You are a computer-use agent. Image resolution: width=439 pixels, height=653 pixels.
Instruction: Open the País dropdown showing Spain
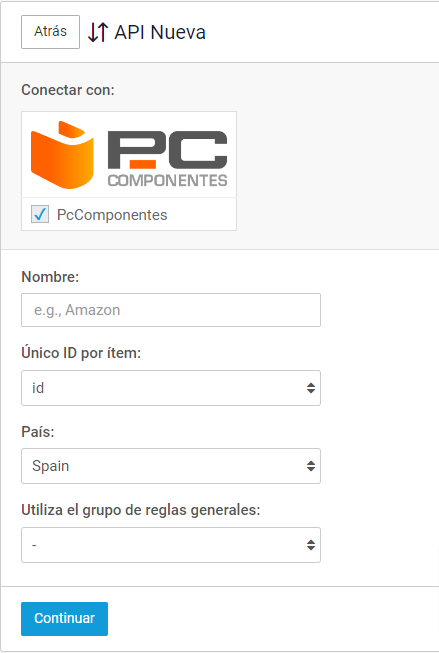pos(171,466)
